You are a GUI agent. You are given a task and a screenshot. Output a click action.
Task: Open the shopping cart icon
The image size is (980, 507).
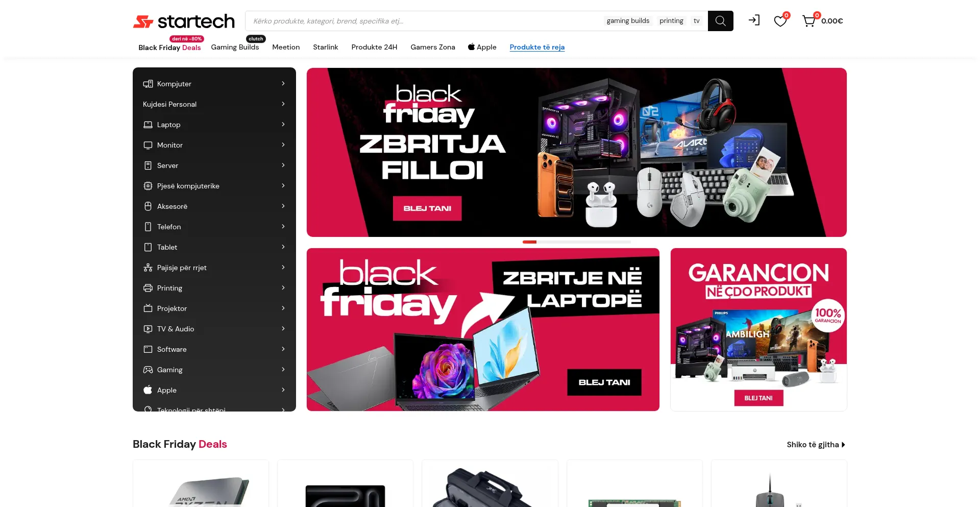point(808,21)
